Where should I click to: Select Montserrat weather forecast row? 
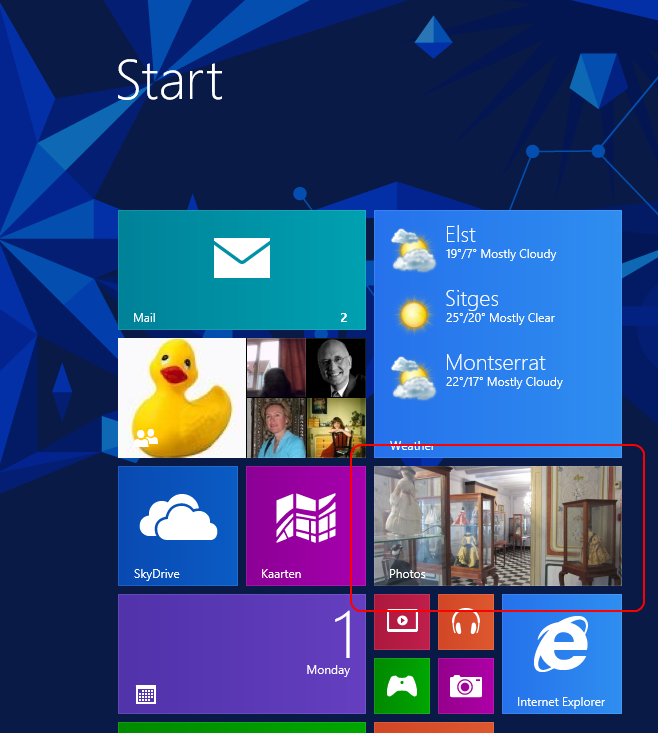[x=497, y=372]
